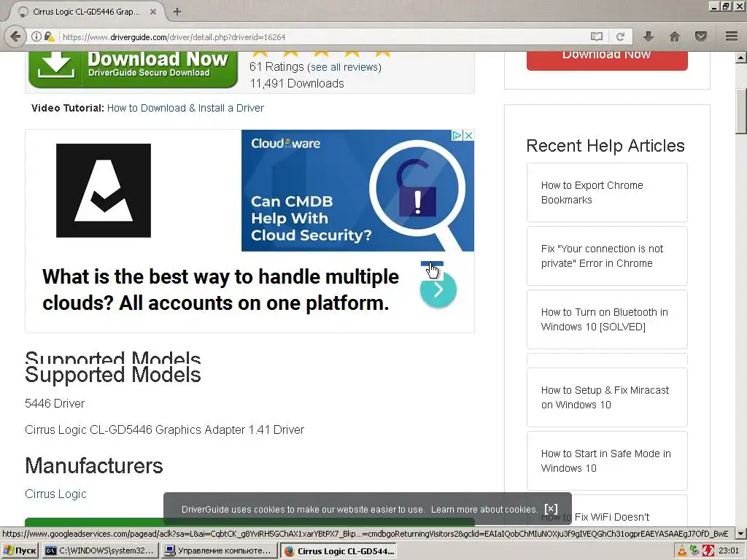Click the 11,491 Downloads text

[x=297, y=83]
